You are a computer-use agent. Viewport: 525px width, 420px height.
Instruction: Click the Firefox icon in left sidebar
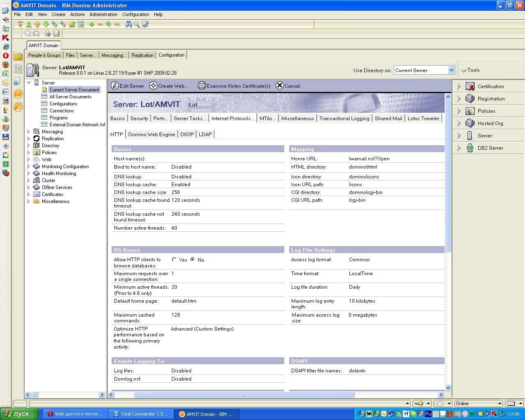[6, 64]
